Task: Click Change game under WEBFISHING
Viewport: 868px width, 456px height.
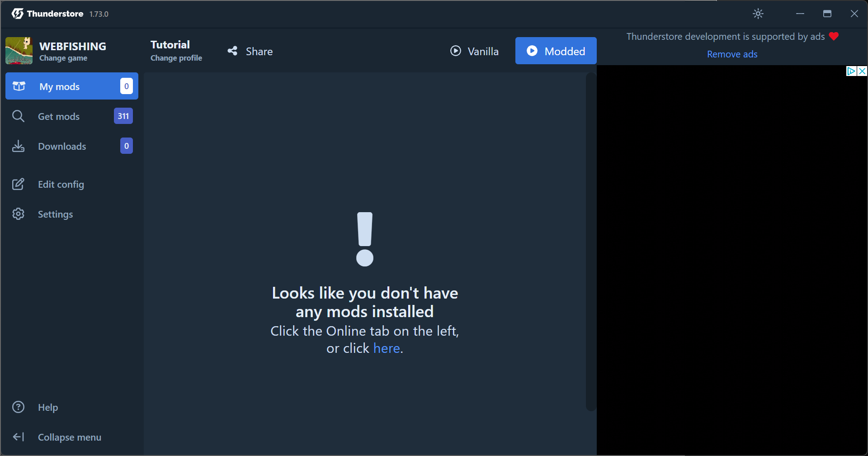Action: point(63,58)
